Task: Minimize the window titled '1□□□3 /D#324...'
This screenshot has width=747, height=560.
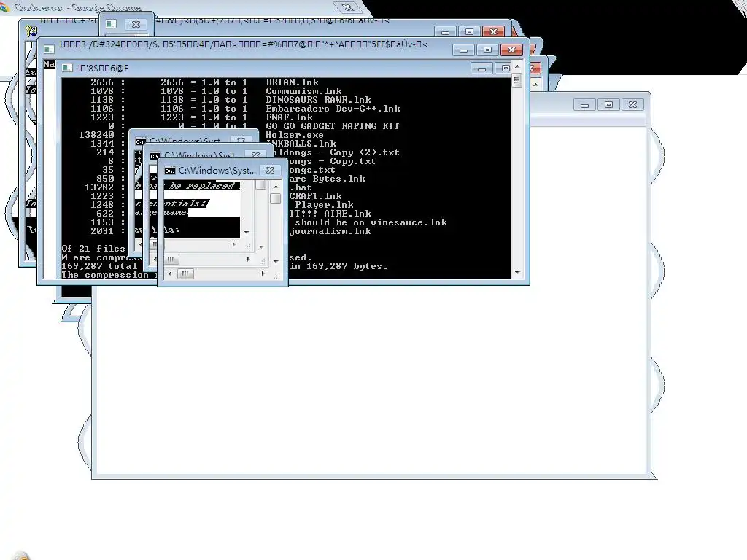Action: point(463,50)
